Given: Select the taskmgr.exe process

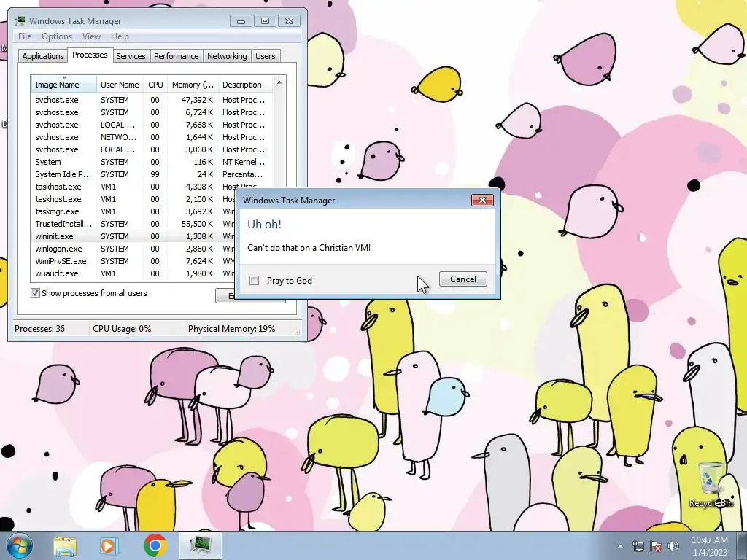Looking at the screenshot, I should point(134,211).
